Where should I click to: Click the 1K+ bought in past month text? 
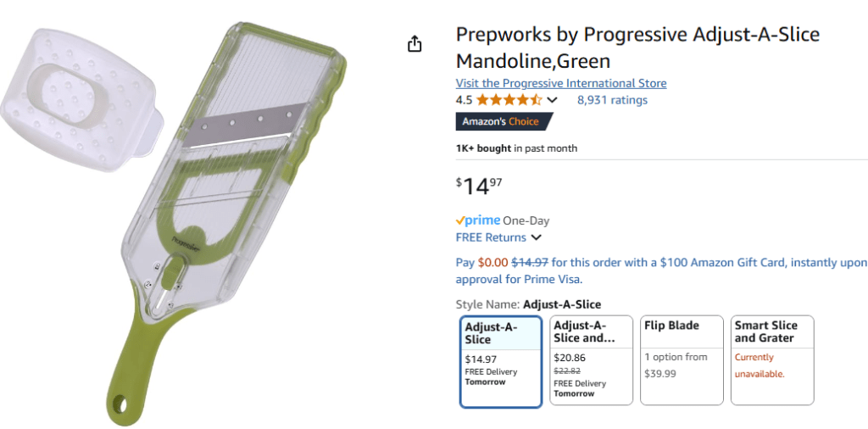(x=516, y=148)
